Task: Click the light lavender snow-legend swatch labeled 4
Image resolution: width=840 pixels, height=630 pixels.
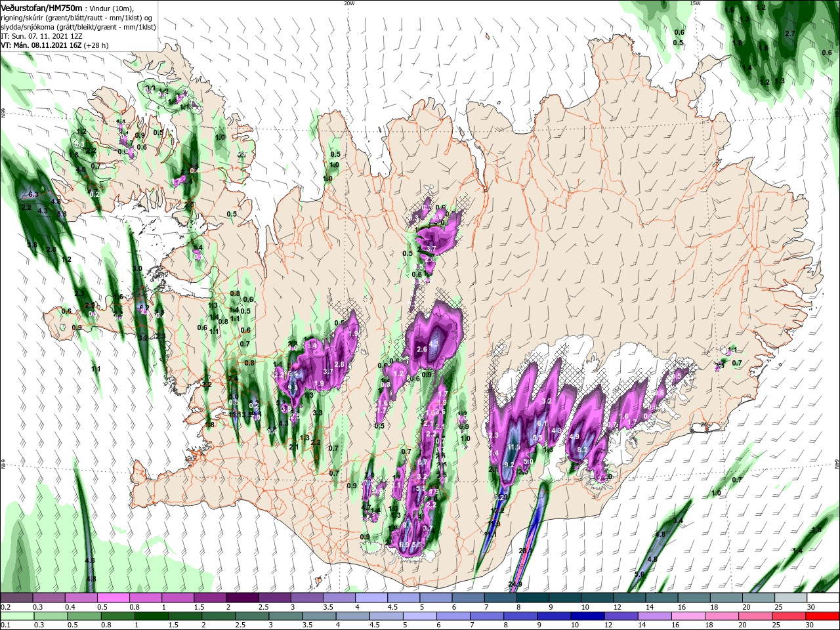Action: (371, 598)
